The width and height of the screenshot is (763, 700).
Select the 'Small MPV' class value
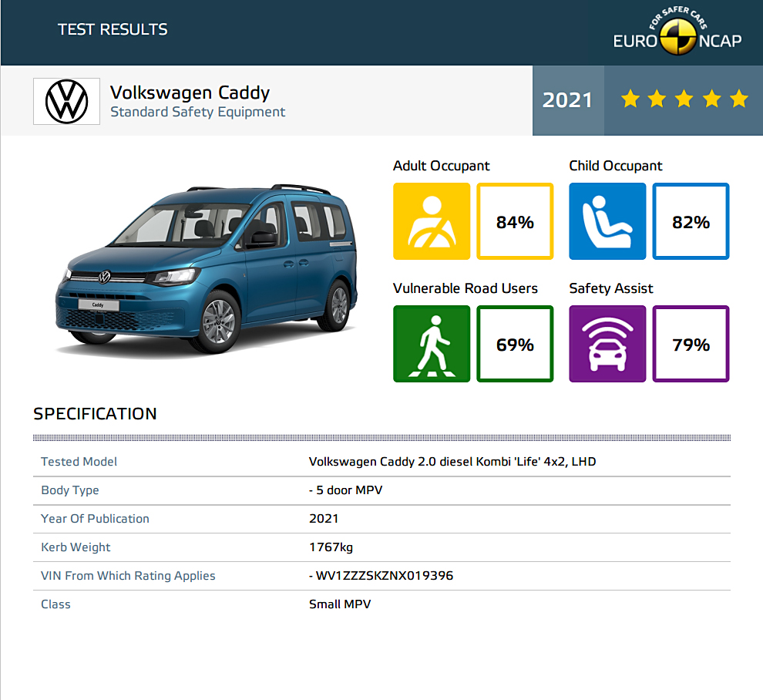coord(340,604)
